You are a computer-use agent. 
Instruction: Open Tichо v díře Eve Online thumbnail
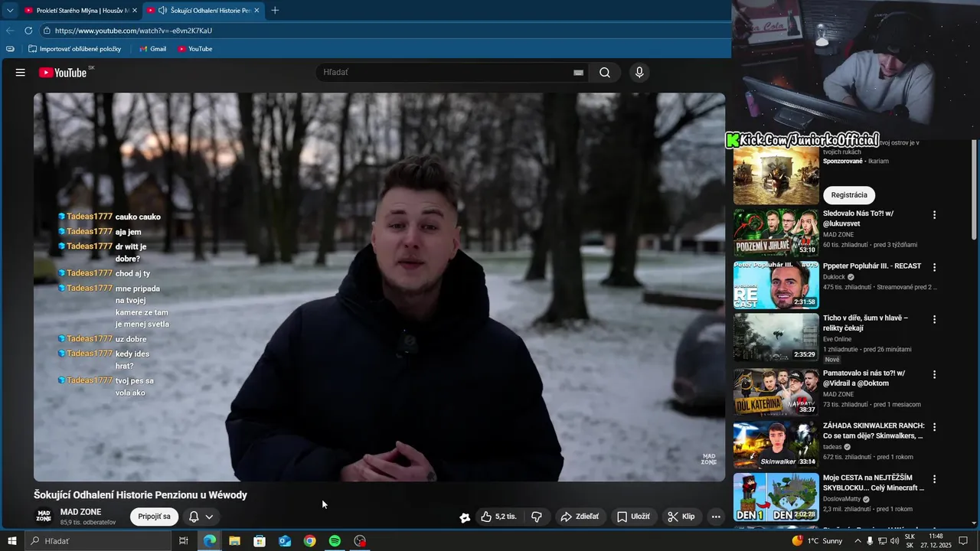(x=776, y=337)
